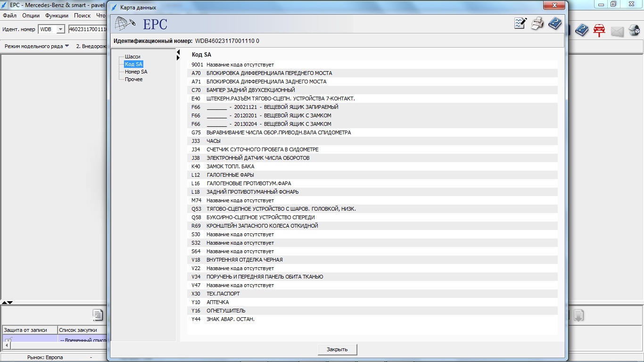Click 'Рынок: Европа' status bar entry
The height and width of the screenshot is (362, 644).
coord(45,358)
